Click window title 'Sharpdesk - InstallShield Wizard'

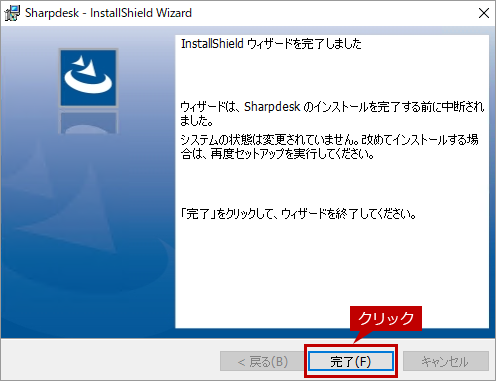pyautogui.click(x=108, y=13)
